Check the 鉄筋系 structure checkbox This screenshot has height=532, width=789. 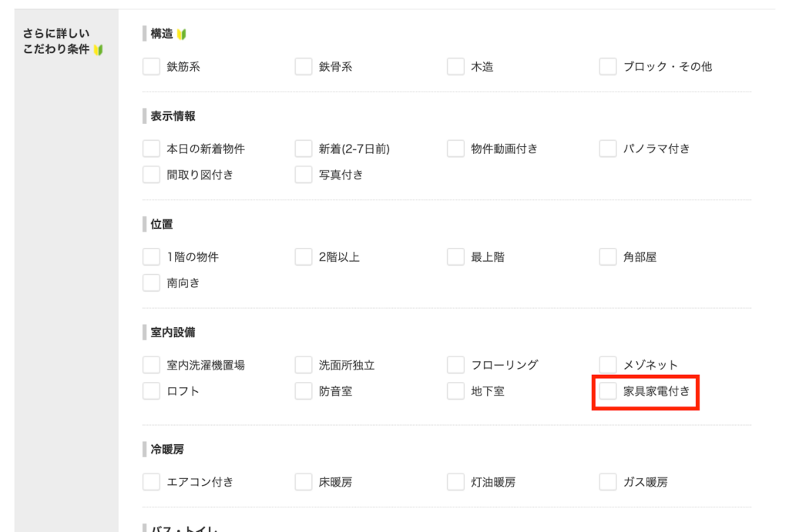[151, 67]
